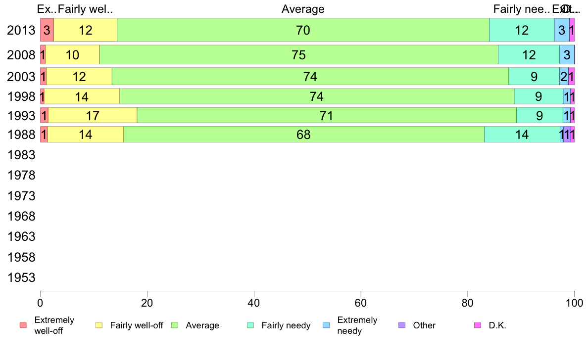This screenshot has width=588, height=364.
Task: Select the 1953 year label on the axis
Action: 21,277
